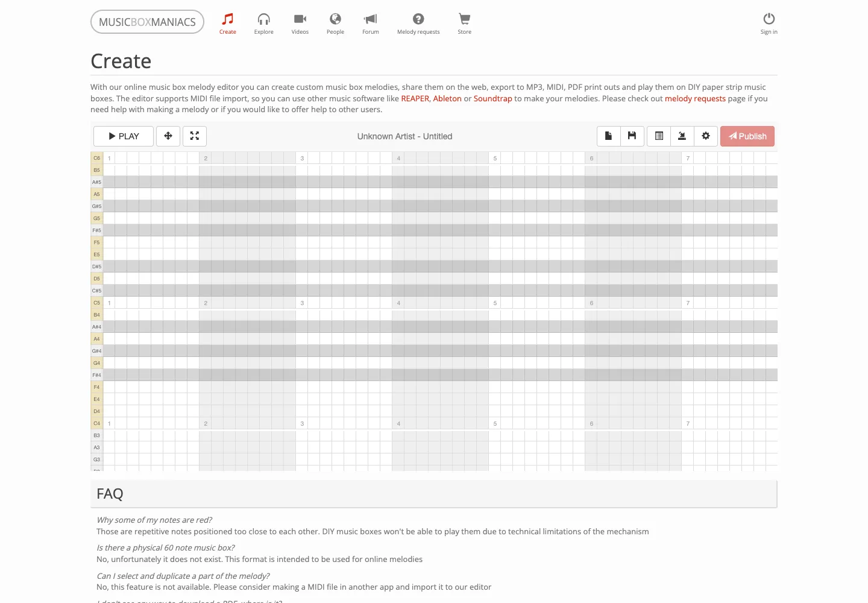Select the C4 note row label

click(x=96, y=423)
